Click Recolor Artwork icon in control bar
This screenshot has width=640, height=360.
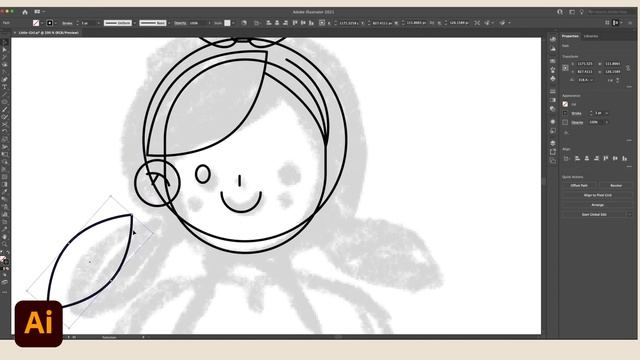pyautogui.click(x=244, y=23)
